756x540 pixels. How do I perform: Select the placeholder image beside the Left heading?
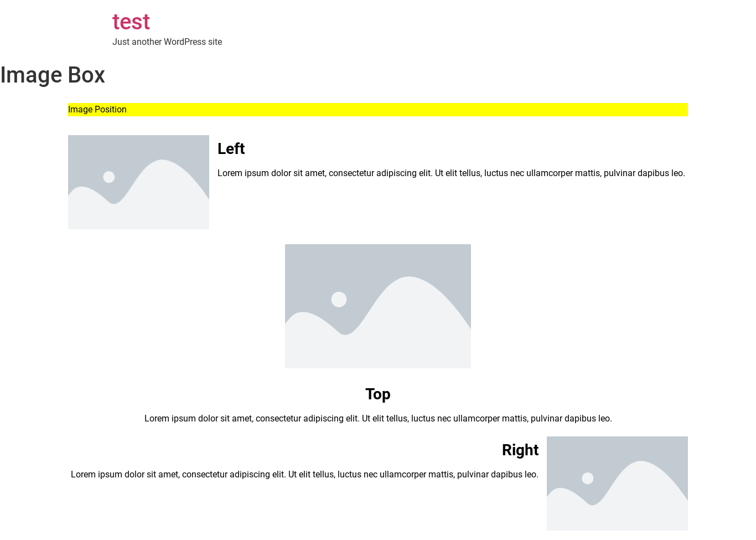tap(138, 182)
